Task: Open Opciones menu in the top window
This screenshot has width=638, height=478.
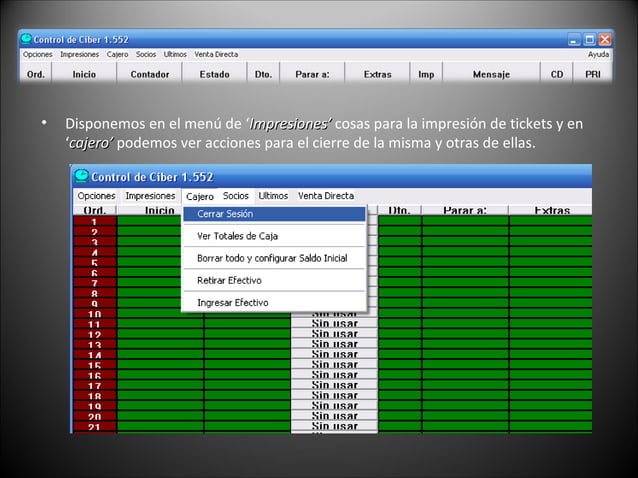Action: 37,55
